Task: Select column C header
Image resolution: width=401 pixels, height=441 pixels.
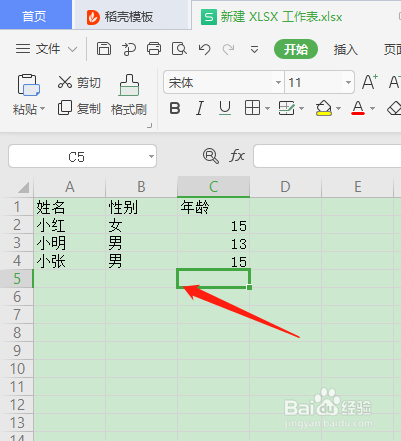Action: pyautogui.click(x=213, y=187)
